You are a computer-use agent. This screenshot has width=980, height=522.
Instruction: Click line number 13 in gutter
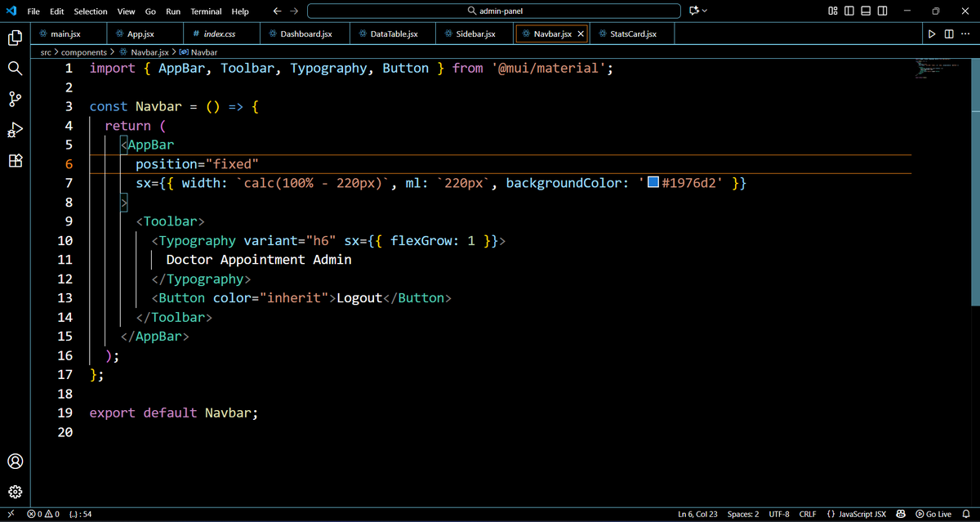(x=65, y=298)
